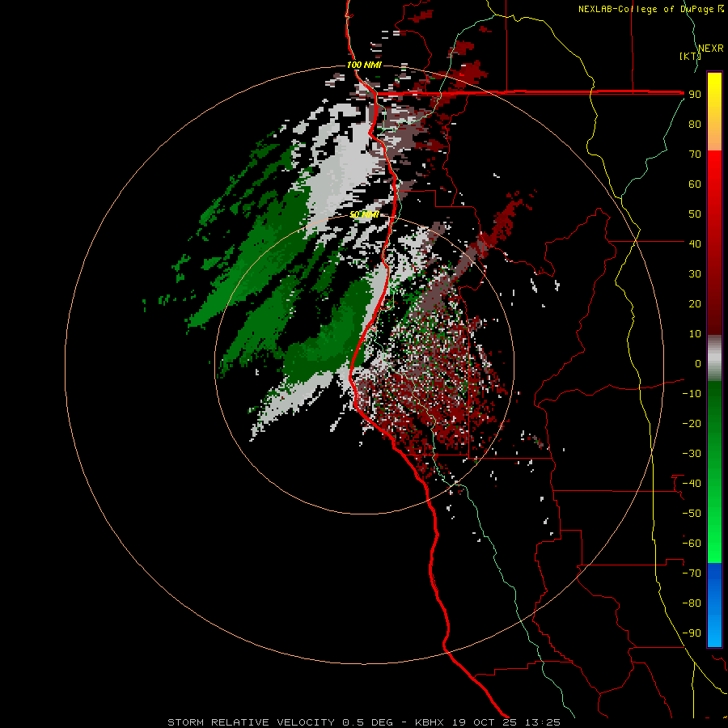Click the 50 NMI range ring label

pyautogui.click(x=364, y=214)
